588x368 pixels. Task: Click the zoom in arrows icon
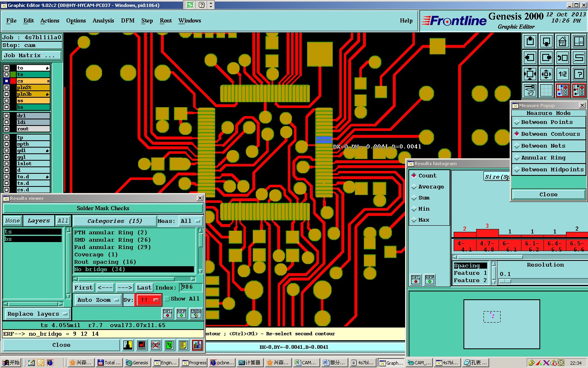point(530,74)
